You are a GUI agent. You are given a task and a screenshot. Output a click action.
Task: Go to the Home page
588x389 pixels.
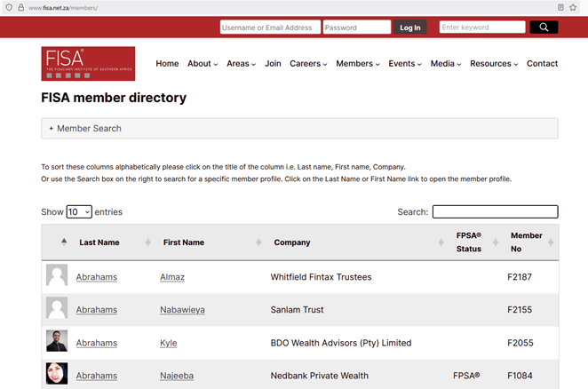167,64
